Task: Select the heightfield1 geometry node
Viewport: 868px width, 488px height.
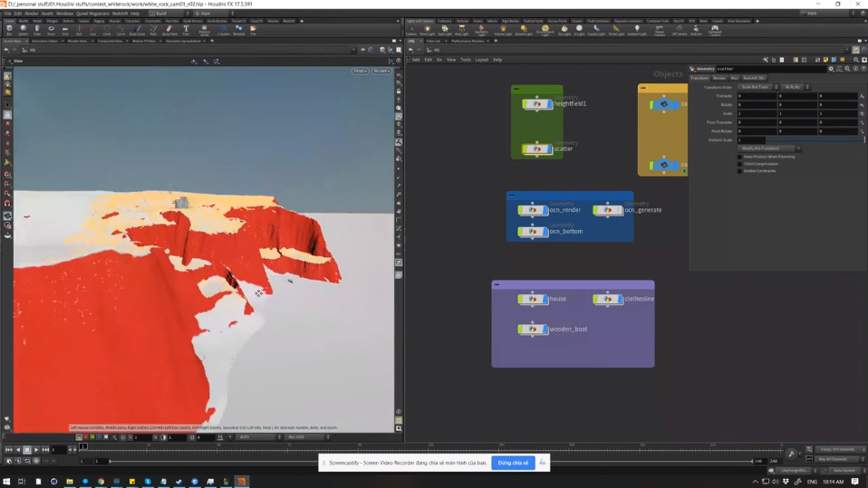Action: tap(537, 104)
